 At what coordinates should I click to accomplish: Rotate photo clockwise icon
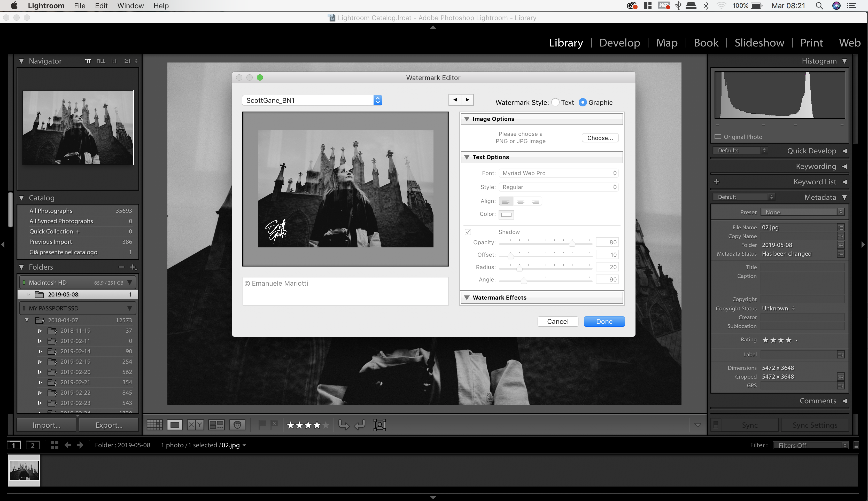(360, 425)
